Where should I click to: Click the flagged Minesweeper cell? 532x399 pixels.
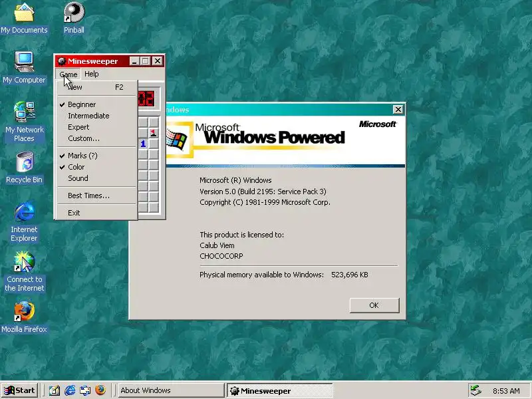(154, 132)
